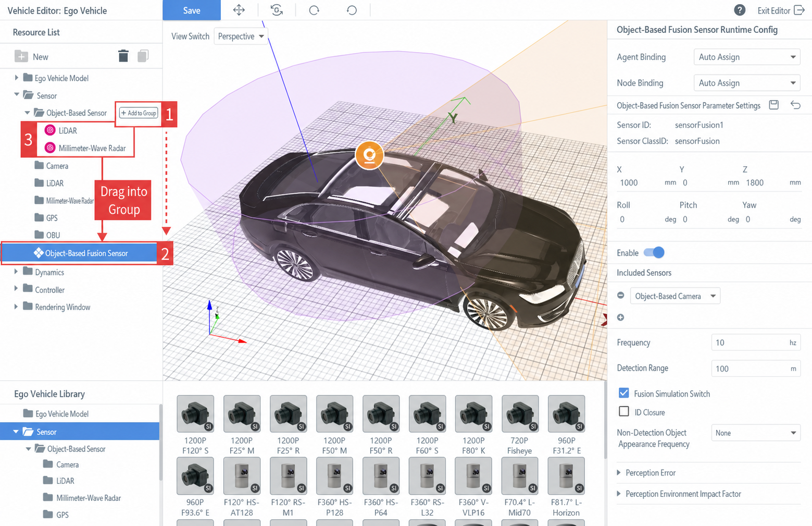Collapse the Sensor folder in Resource List

(17, 95)
